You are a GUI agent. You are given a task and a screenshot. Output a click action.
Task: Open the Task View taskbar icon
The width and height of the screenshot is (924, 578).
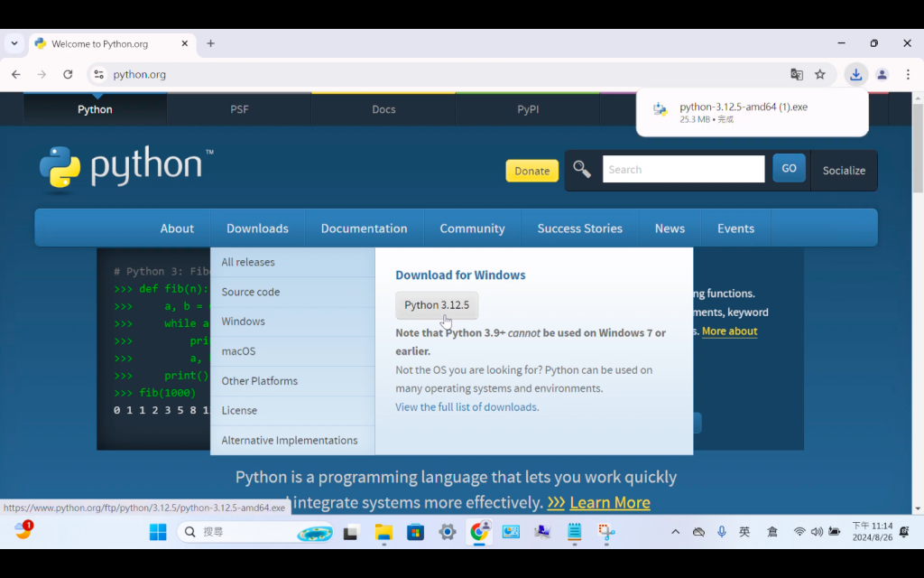(x=351, y=532)
